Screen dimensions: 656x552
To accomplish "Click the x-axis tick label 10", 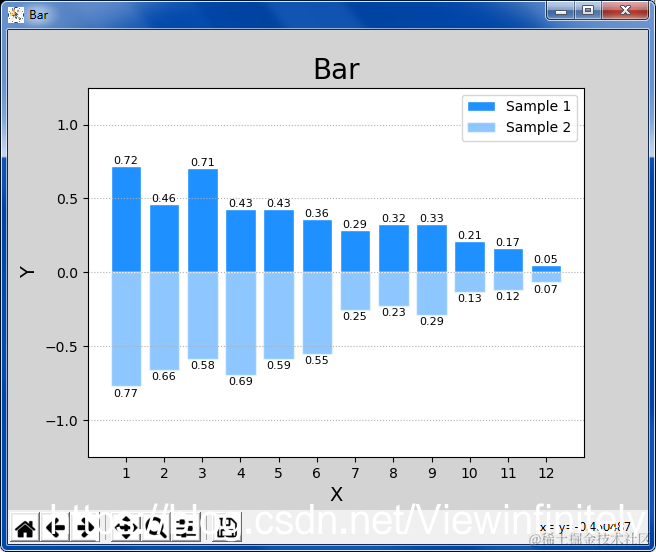I will tap(469, 473).
